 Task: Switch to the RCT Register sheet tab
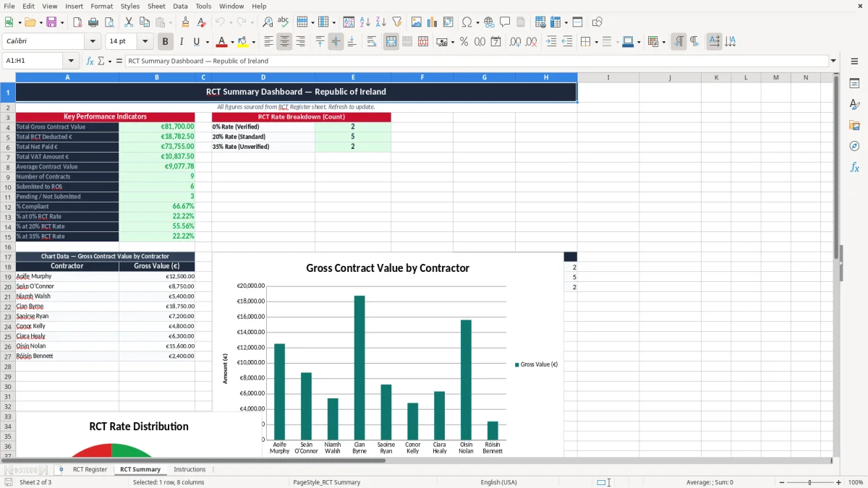coord(90,469)
